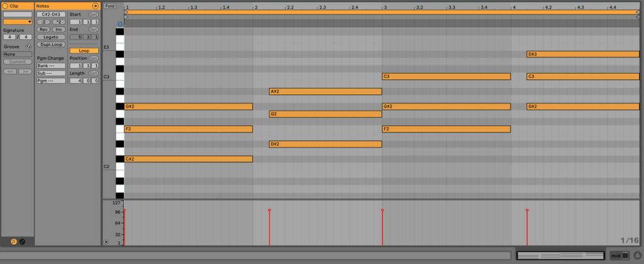Toggle the Notes box show icon
Screen dimensions: 644x264
tap(14, 242)
